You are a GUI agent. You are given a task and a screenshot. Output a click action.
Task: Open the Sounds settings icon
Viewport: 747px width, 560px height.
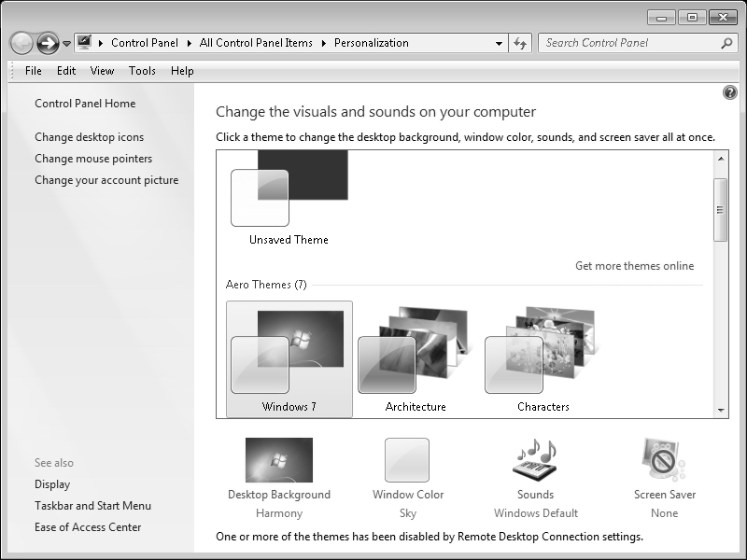pos(535,460)
